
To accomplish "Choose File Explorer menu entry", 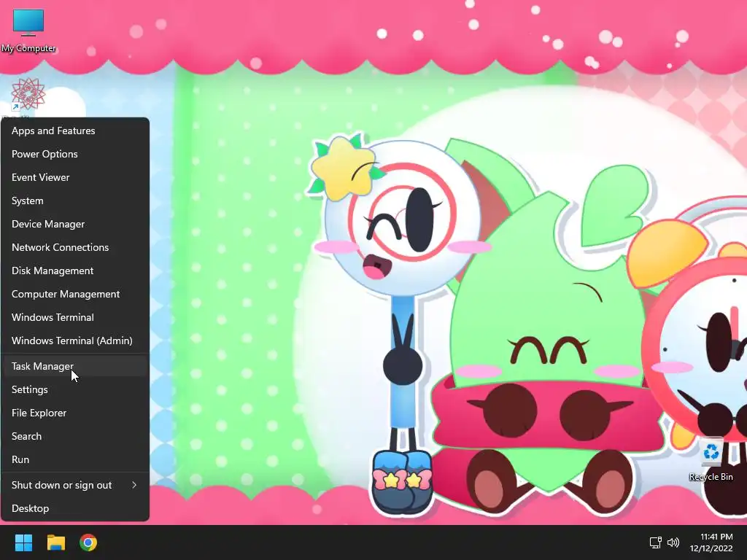I will 75,413.
